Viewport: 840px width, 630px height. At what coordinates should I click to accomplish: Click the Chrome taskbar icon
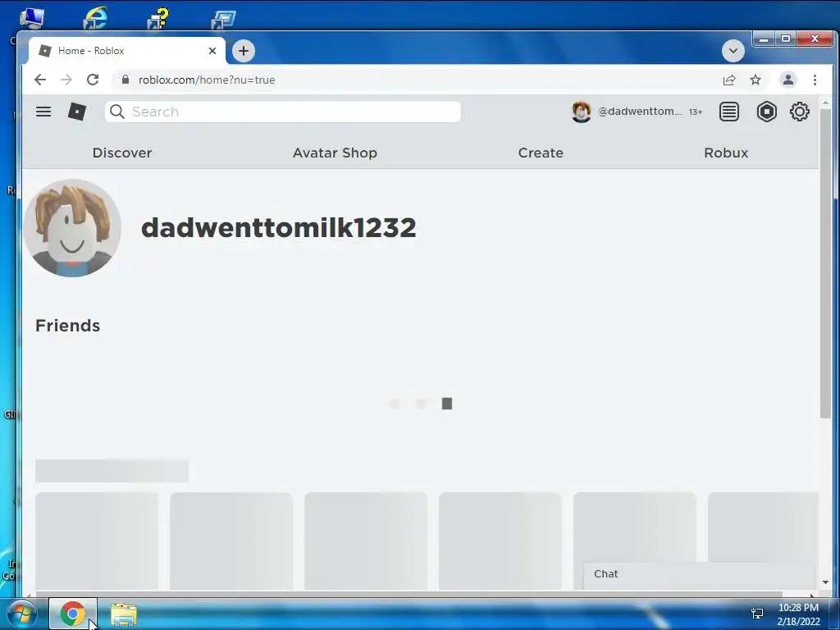[73, 614]
